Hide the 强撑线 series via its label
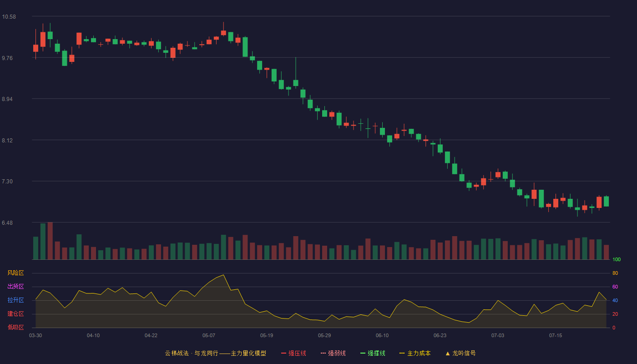The width and height of the screenshot is (637, 364). [x=376, y=353]
